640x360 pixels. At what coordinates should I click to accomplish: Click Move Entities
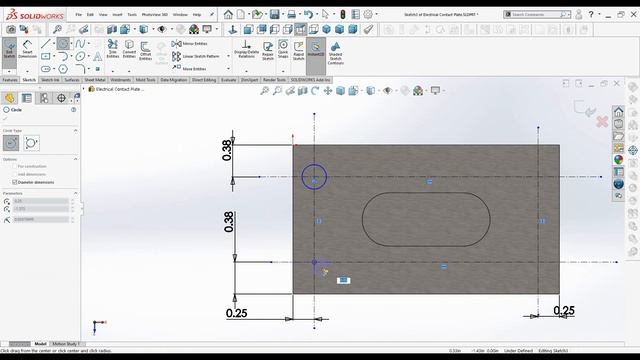(189, 68)
